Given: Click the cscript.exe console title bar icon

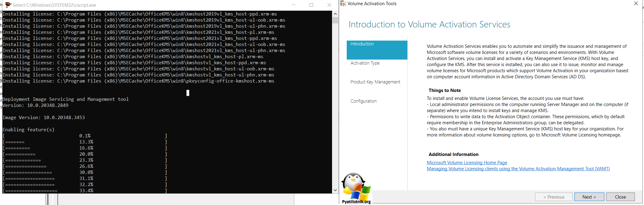Looking at the screenshot, I should [x=8, y=5].
